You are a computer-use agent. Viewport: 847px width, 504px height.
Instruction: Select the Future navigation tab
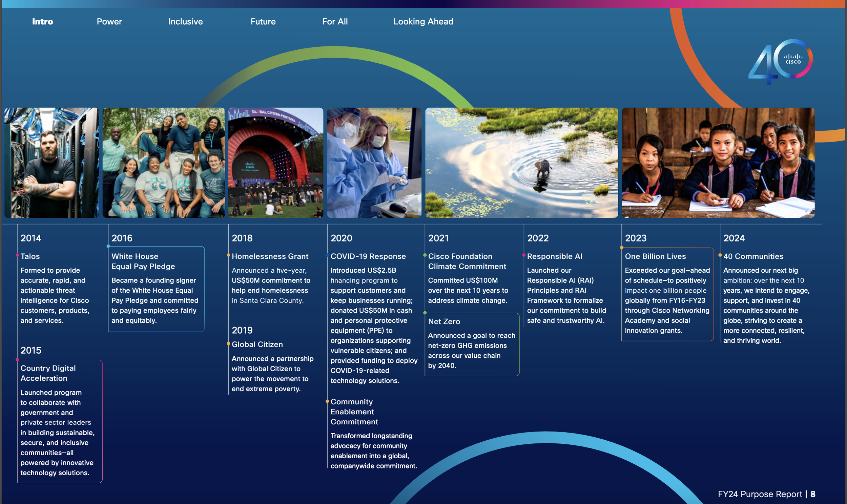(x=263, y=21)
